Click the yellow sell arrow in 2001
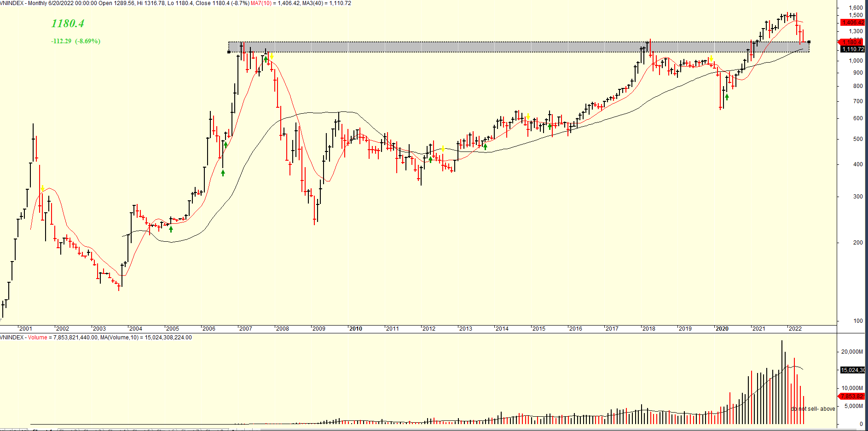Viewport: 868px width, 431px height. point(42,188)
